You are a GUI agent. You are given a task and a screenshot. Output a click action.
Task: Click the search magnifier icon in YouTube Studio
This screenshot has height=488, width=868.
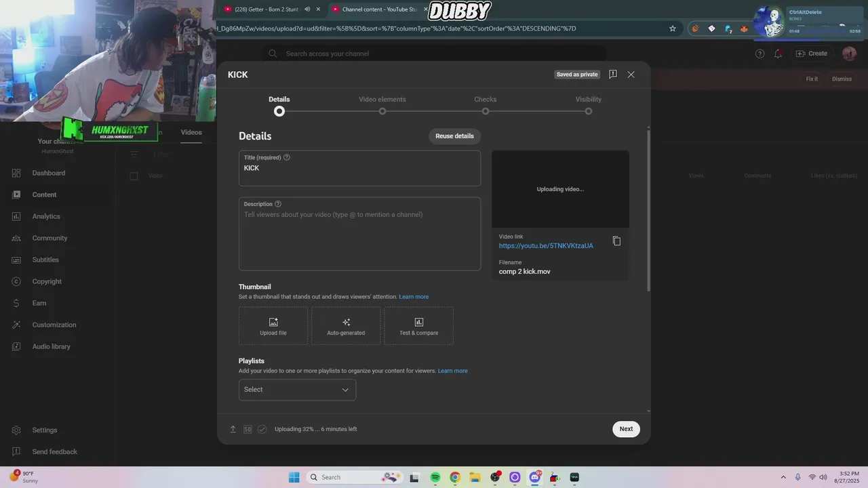273,54
